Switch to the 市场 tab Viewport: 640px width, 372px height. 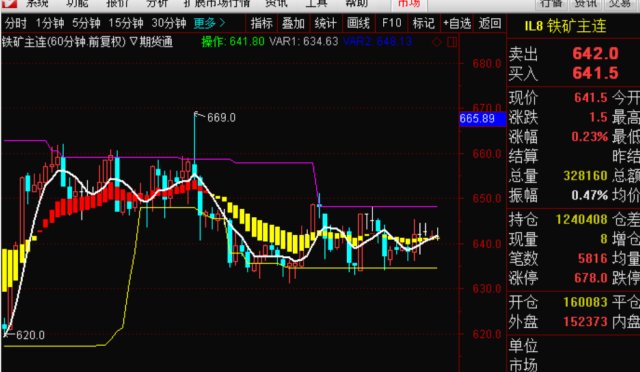click(409, 4)
